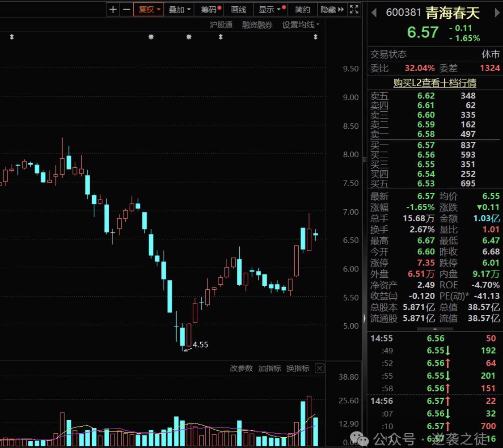
Task: Click the 筹码 toolbar button
Action: pyautogui.click(x=209, y=10)
